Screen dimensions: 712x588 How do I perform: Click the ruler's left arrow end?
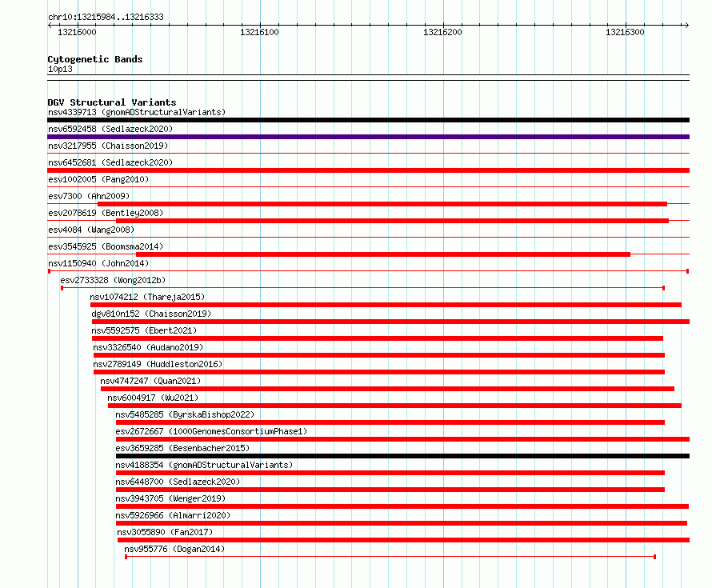pos(50,25)
